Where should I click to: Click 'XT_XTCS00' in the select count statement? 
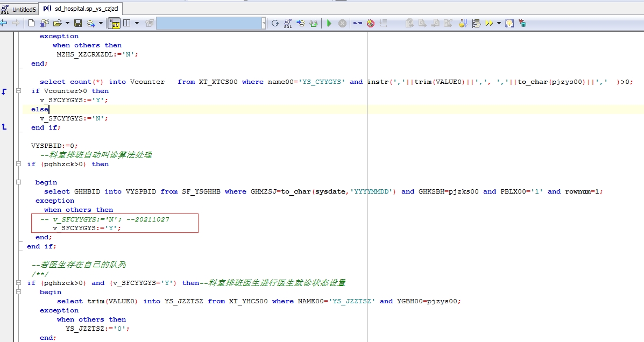pos(218,82)
